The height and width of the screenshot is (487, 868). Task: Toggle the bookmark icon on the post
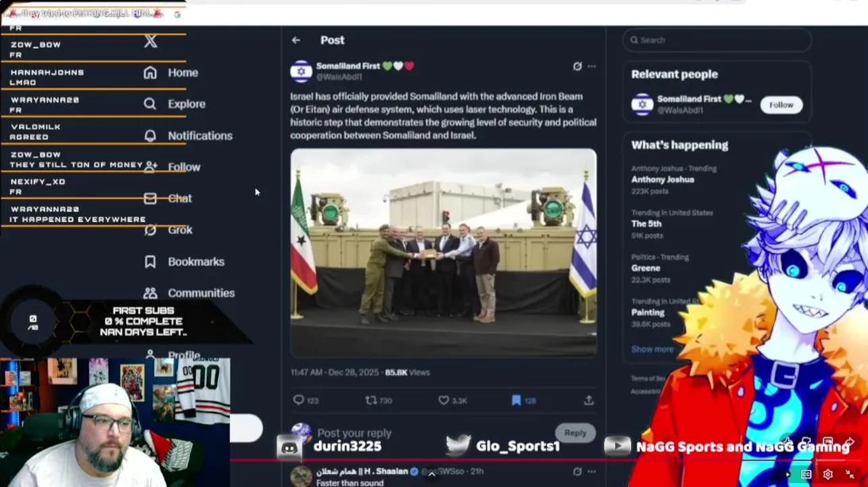click(516, 400)
